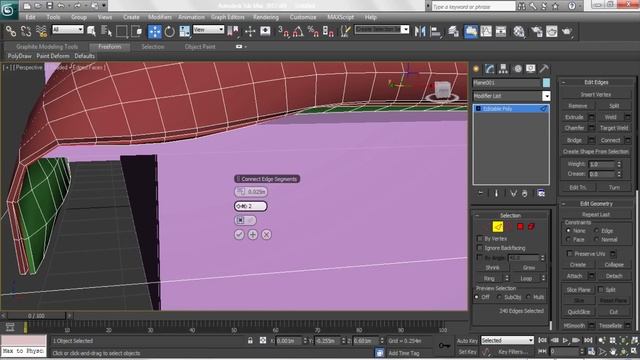Switch to the Motion command panel

click(518, 69)
